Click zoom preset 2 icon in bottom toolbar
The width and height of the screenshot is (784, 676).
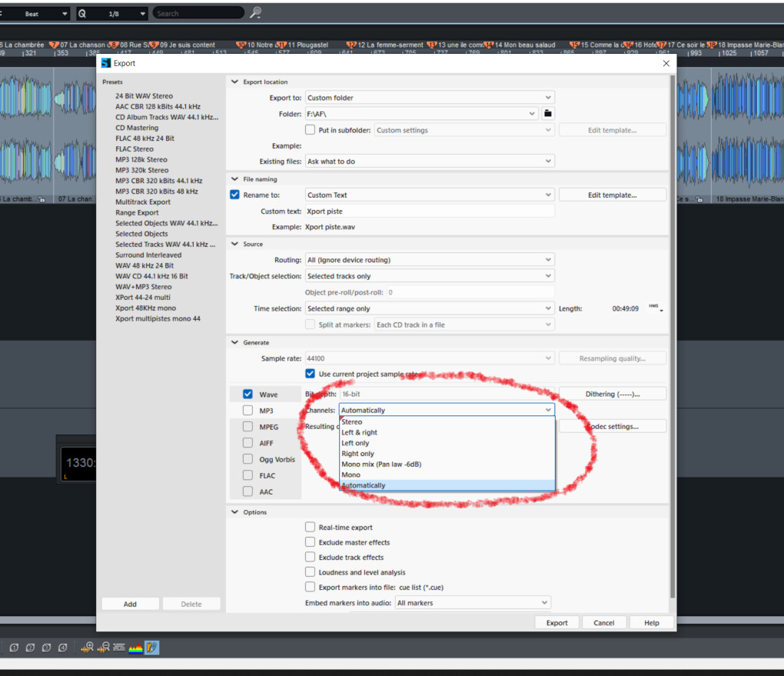30,648
